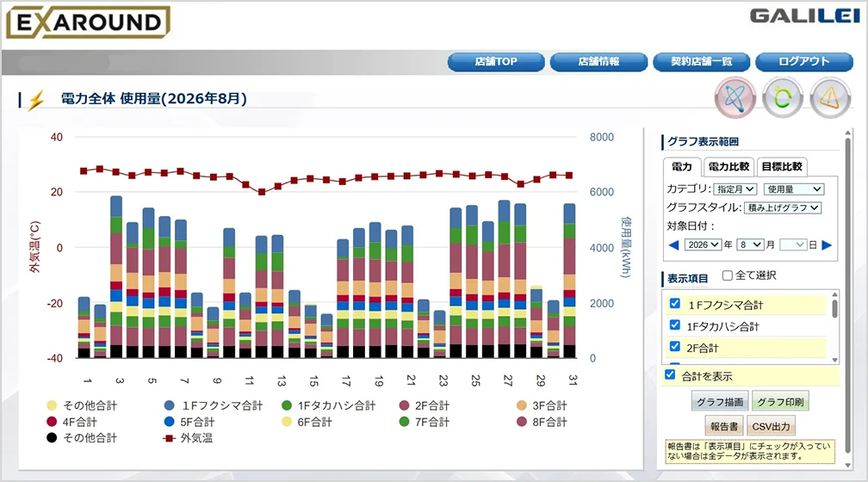This screenshot has width=868, height=482.
Task: Click the 外気温 data point at day 12
Action: [x=263, y=192]
